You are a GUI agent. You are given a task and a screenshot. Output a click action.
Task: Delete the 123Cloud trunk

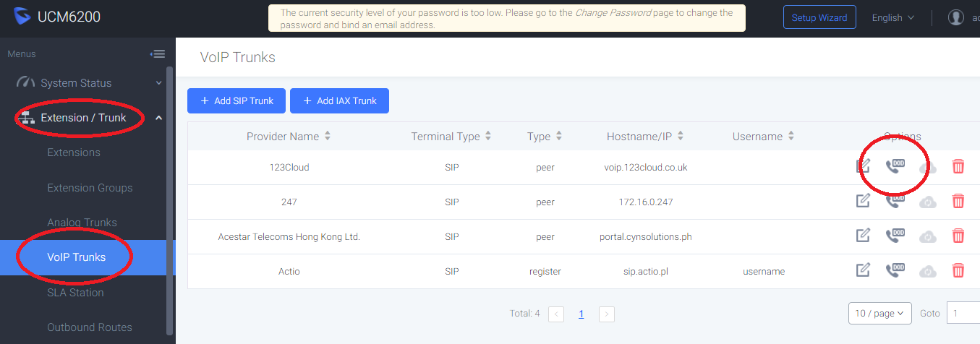958,166
